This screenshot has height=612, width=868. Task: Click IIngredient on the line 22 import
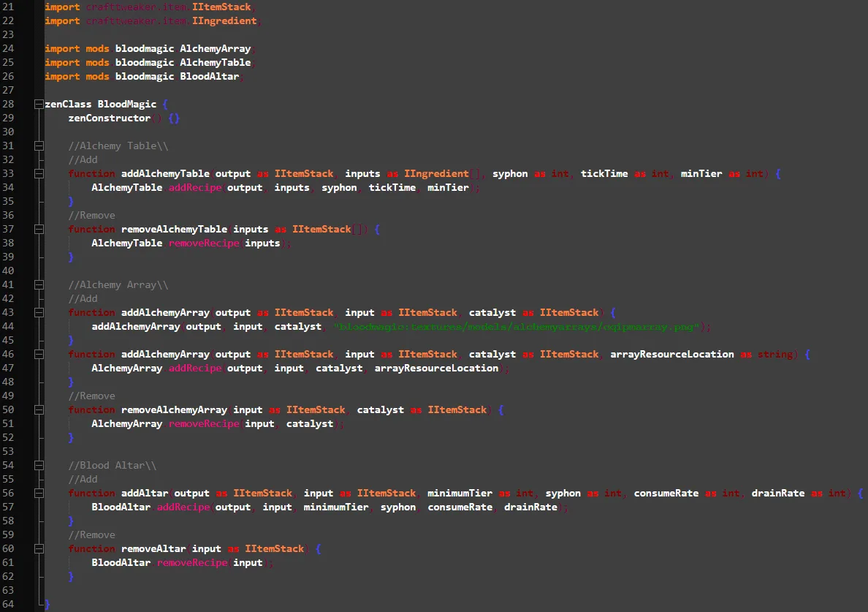224,21
